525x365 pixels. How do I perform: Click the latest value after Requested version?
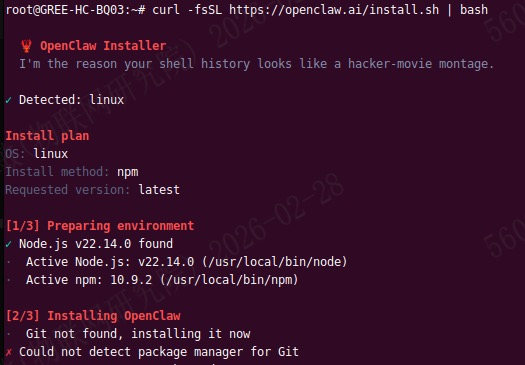159,190
